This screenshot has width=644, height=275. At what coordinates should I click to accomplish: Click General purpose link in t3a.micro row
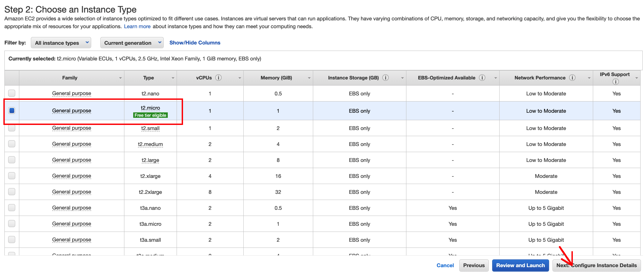click(72, 224)
